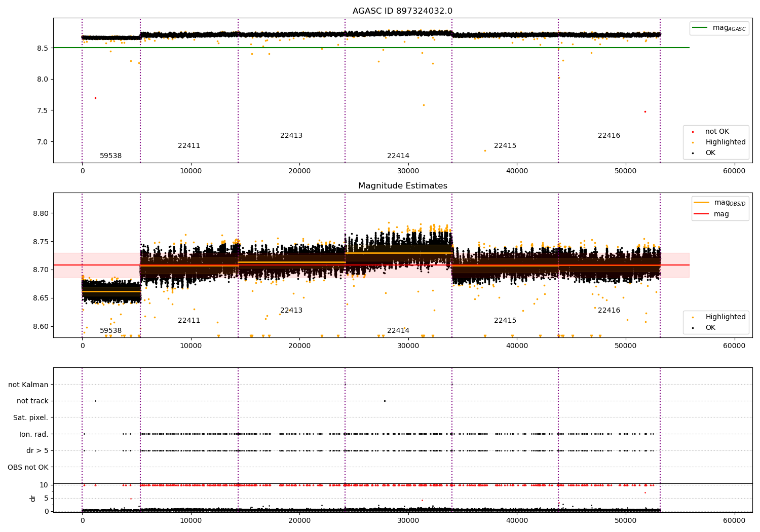Viewport: 760px width, 532px height.
Task: Click the 'not track' row label
Action: pos(32,401)
